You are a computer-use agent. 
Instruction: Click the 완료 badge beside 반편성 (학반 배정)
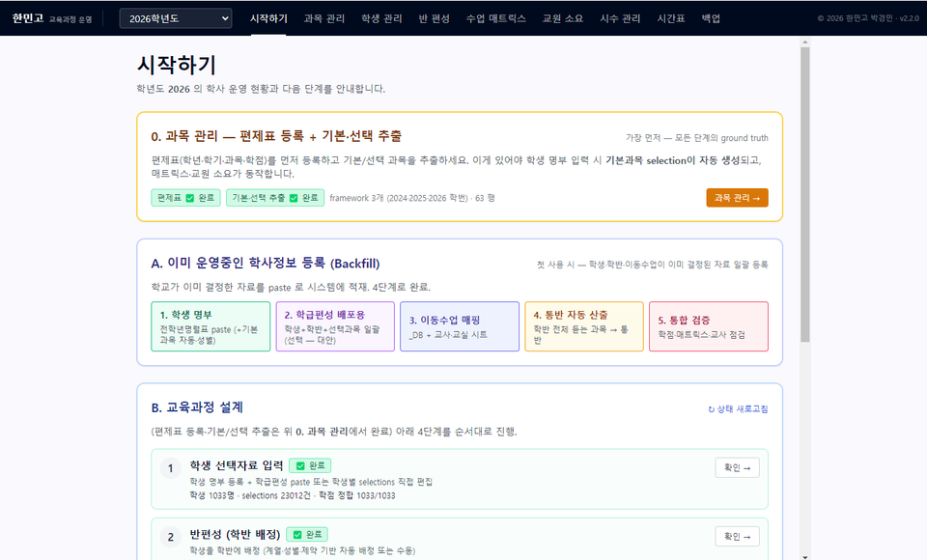pyautogui.click(x=307, y=535)
